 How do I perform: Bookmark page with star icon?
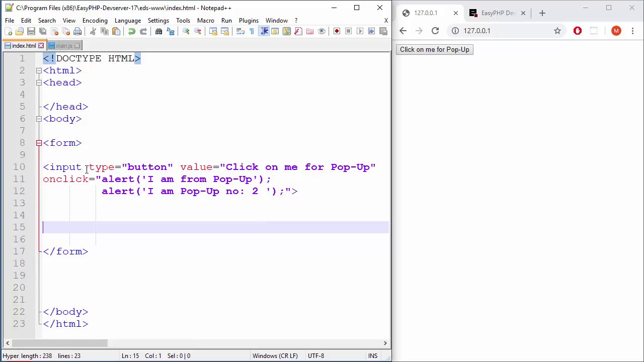point(557,31)
